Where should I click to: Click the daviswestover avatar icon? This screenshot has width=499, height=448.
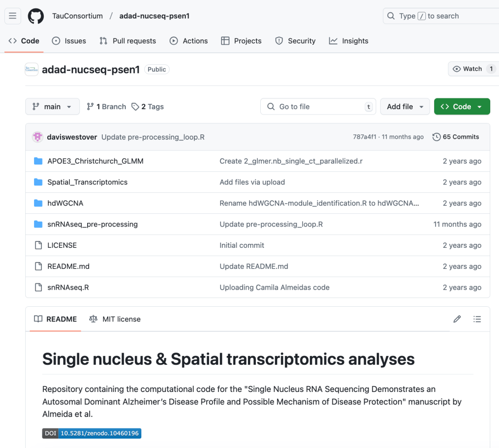(38, 137)
